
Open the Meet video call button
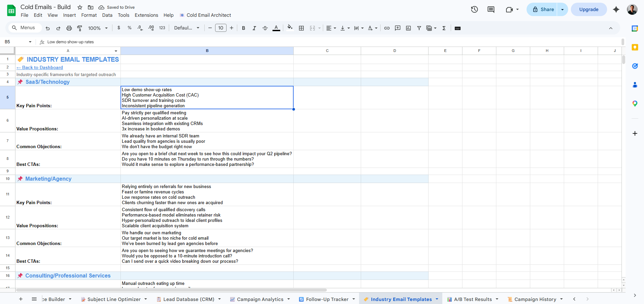click(512, 9)
